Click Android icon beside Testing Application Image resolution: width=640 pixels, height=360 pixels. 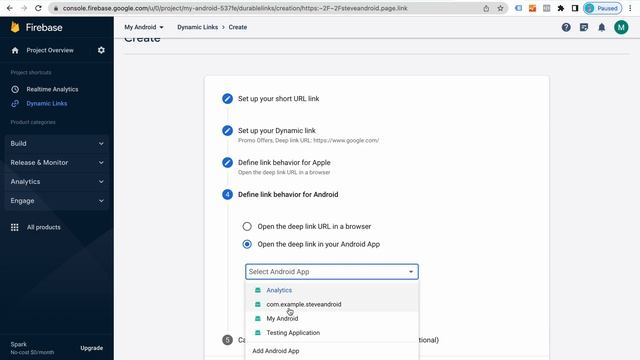tap(258, 333)
